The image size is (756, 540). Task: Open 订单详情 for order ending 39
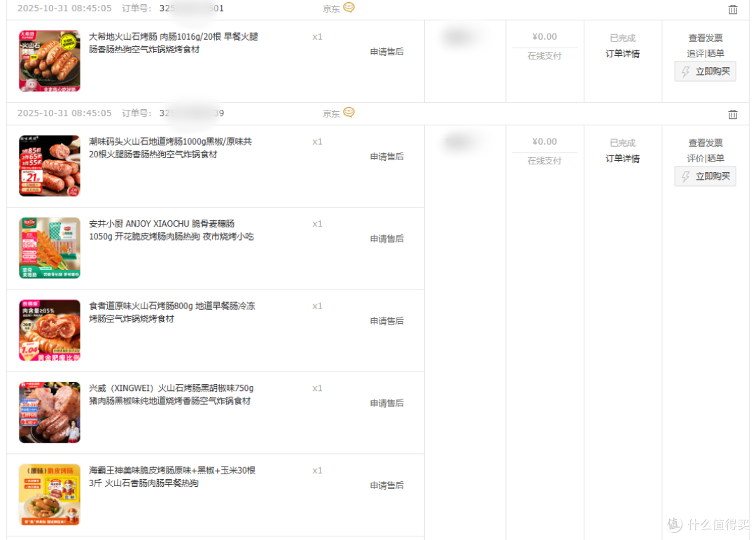tap(622, 159)
